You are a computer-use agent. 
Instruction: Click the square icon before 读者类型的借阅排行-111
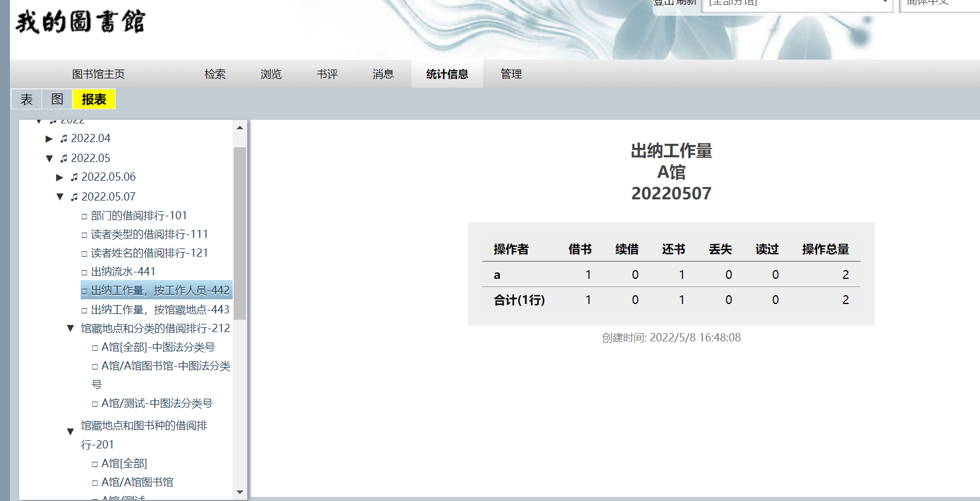click(x=84, y=235)
